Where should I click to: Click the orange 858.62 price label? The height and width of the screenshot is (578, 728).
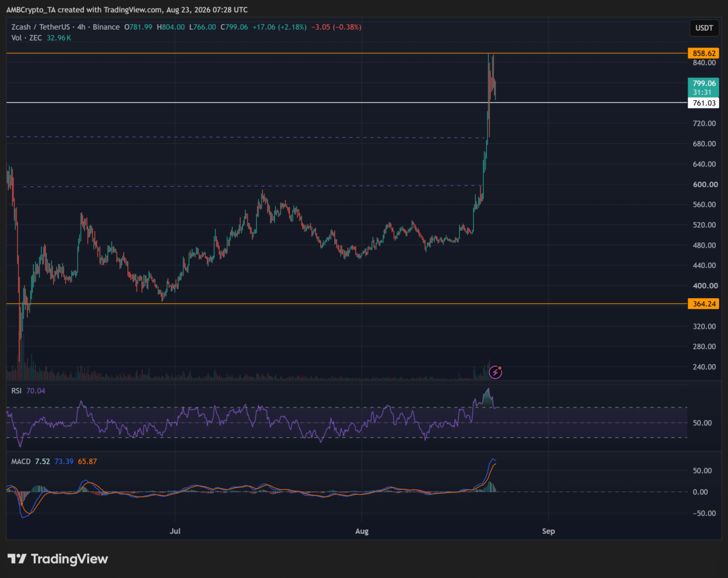coord(704,53)
